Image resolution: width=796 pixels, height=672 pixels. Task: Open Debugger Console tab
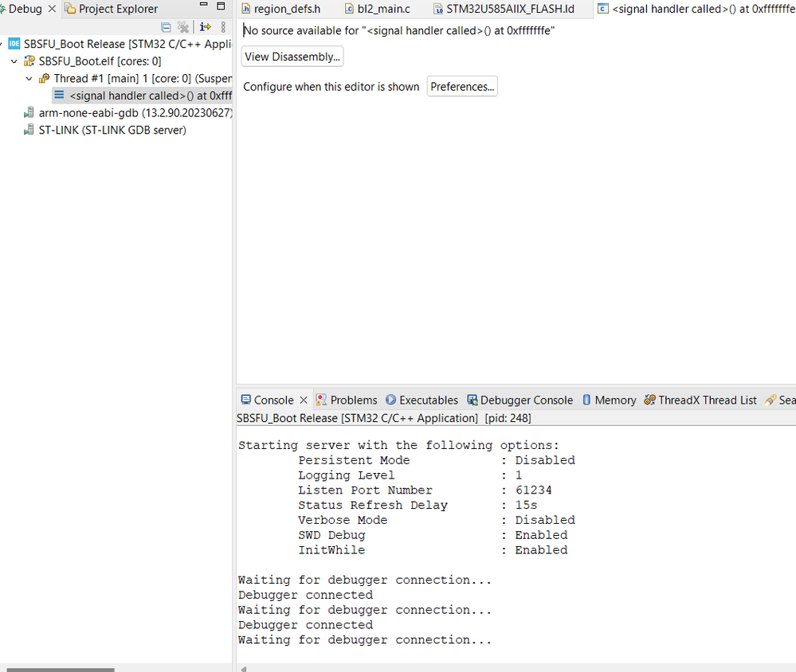click(x=520, y=400)
